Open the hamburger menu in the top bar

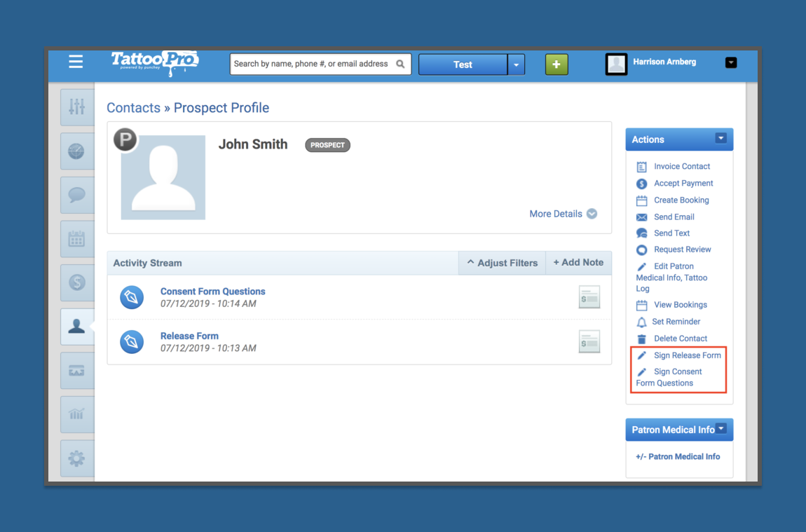76,62
